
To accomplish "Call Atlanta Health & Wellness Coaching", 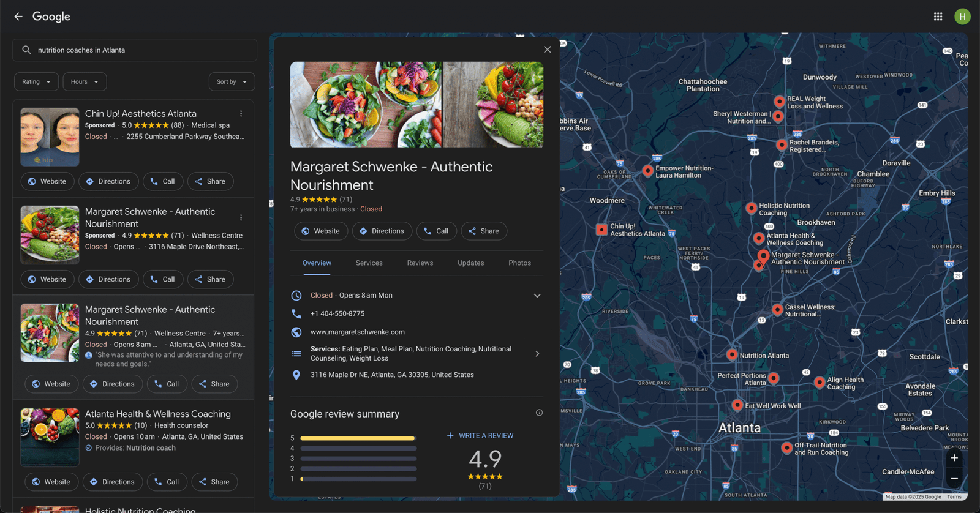I will 167,482.
